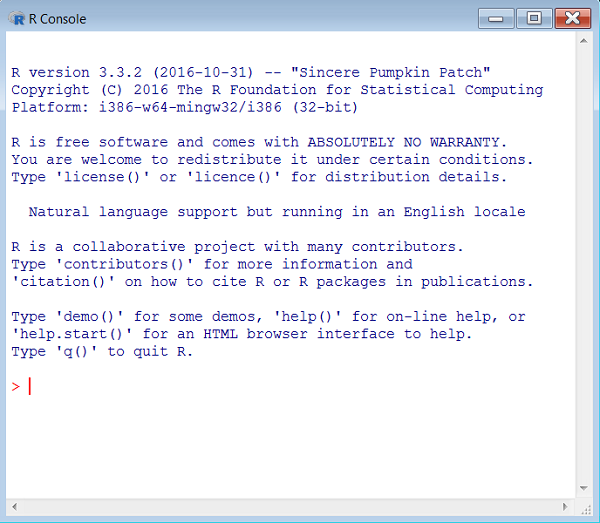Minimize the R Console window
The width and height of the screenshot is (600, 523).
pyautogui.click(x=496, y=18)
